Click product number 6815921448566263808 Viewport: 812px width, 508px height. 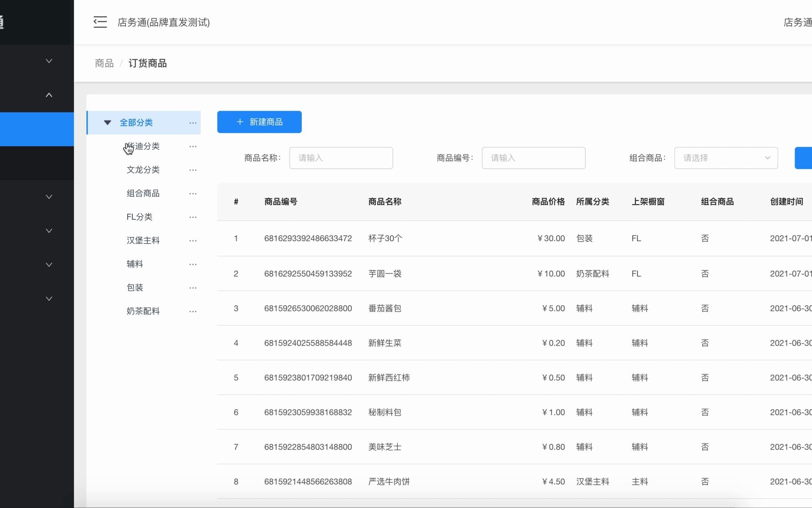[308, 482]
